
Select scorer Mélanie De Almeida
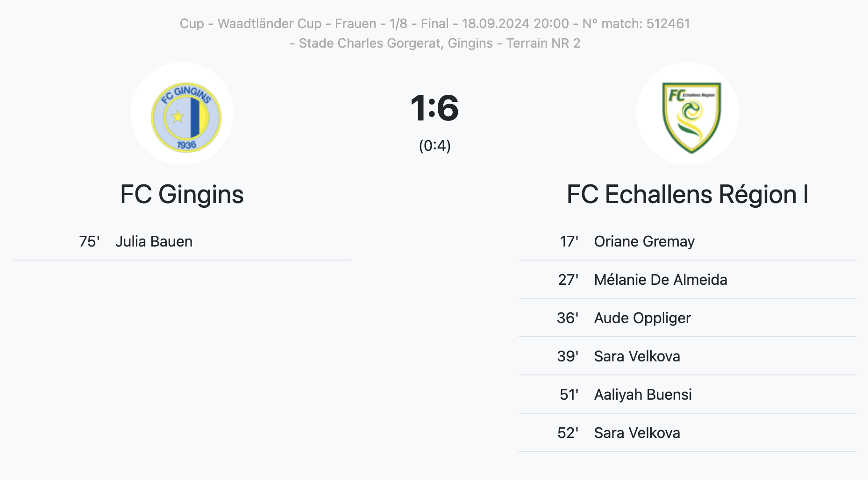(x=661, y=280)
